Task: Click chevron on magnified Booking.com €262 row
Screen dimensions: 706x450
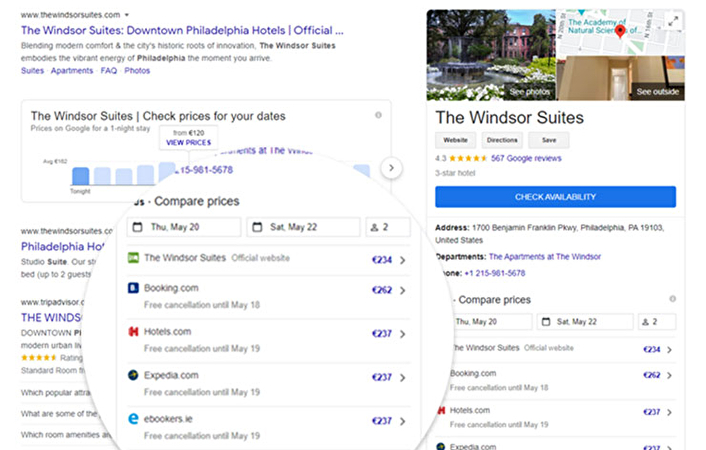Action: pos(403,290)
